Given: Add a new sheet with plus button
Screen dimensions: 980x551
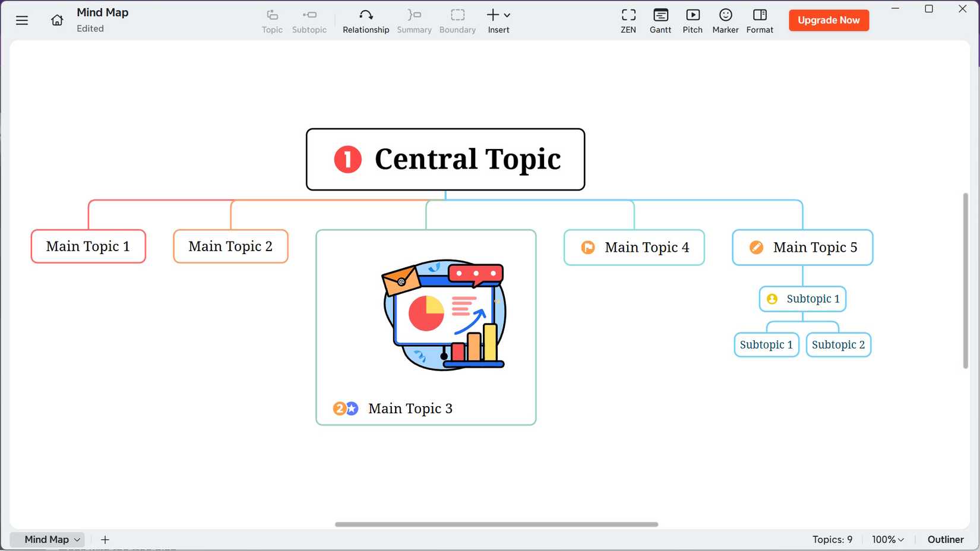Looking at the screenshot, I should click(x=105, y=539).
